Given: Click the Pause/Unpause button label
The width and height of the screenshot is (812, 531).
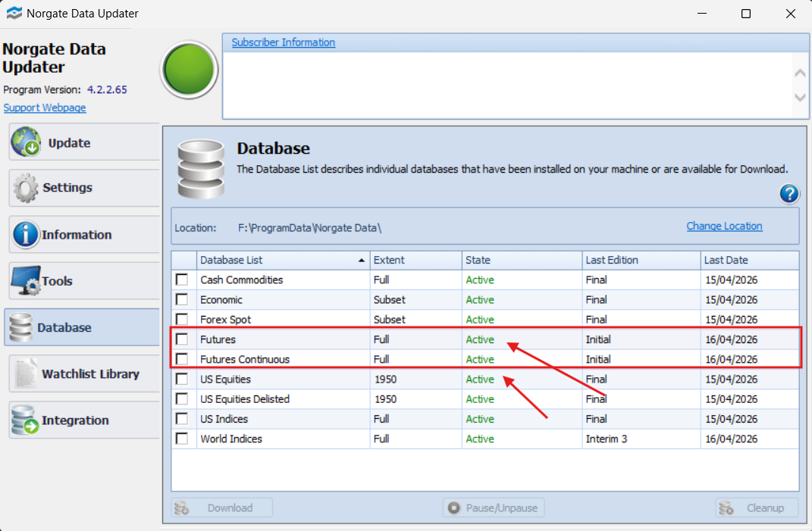Looking at the screenshot, I should 501,508.
